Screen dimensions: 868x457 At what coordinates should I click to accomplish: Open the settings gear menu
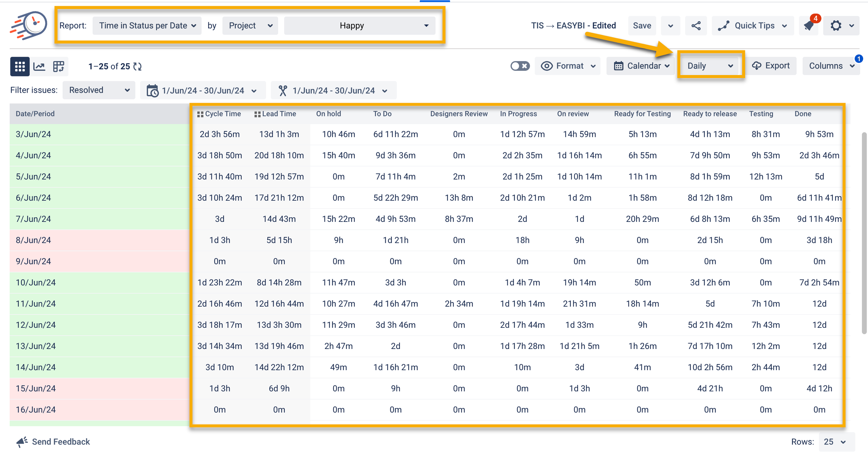tap(836, 26)
